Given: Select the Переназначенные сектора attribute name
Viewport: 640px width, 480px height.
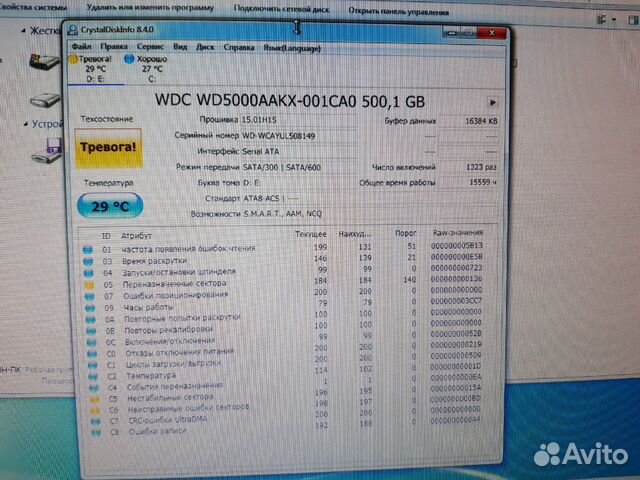Looking at the screenshot, I should coord(174,283).
